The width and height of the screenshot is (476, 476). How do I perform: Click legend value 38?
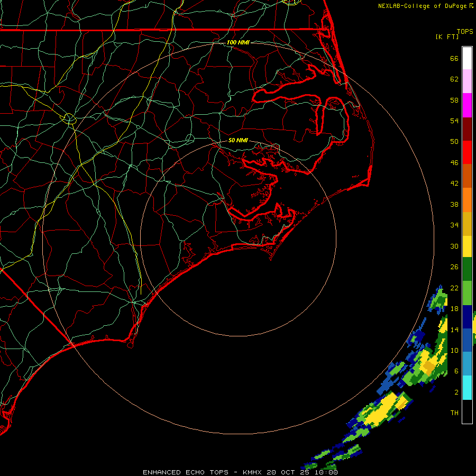(454, 204)
